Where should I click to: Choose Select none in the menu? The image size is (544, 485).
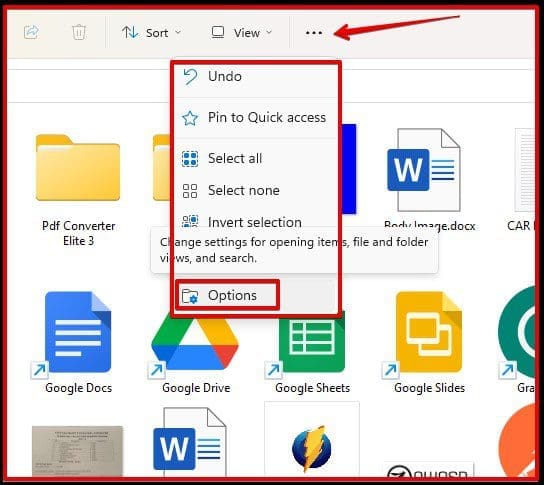pos(255,190)
